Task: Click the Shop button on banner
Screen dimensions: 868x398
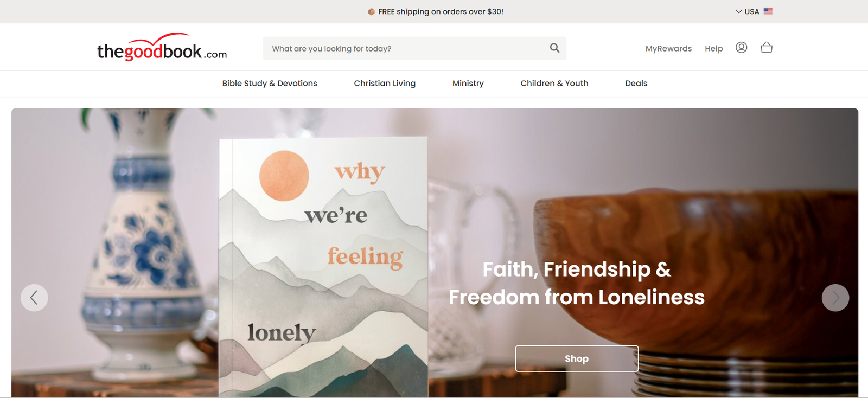Action: click(577, 358)
